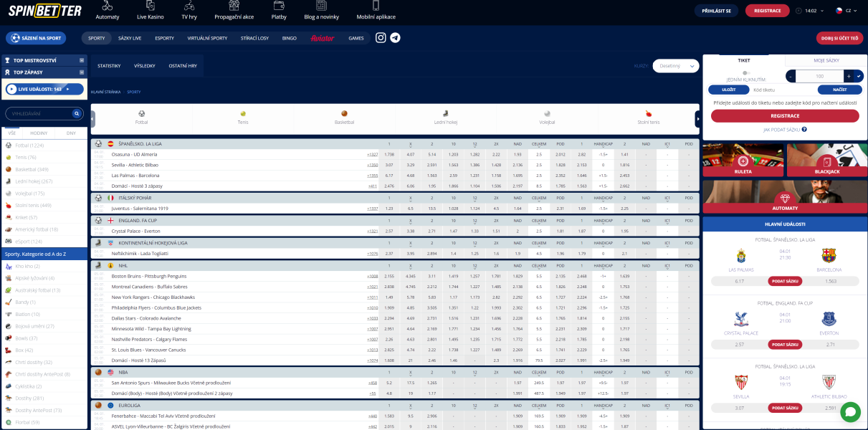
Task: Open the Instagram social link icon
Action: coord(381,38)
